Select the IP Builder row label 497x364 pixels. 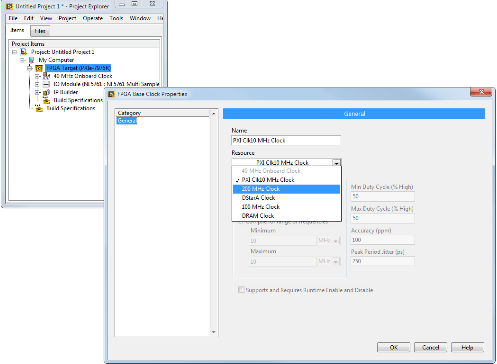pyautogui.click(x=66, y=92)
